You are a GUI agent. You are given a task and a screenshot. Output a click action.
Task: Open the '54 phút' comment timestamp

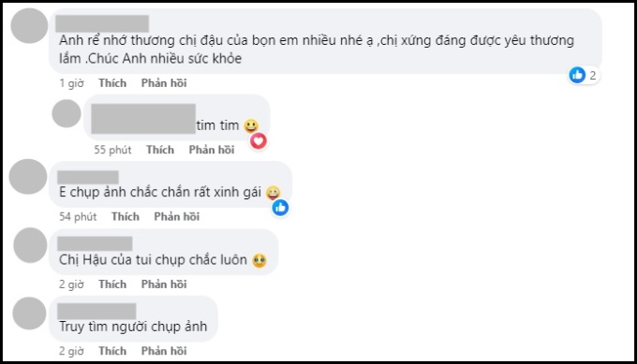[x=78, y=216]
